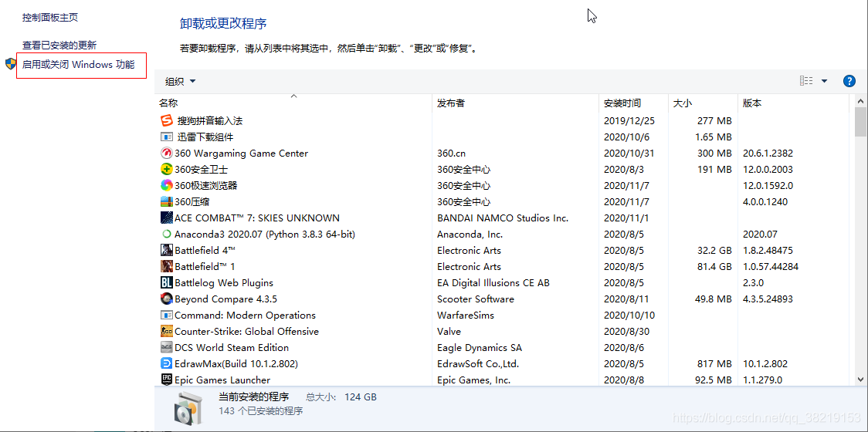Click the 360压缩 program icon

coord(167,202)
